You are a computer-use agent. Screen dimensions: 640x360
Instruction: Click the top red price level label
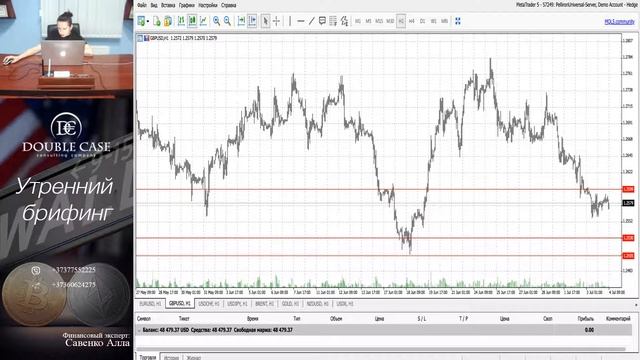click(x=628, y=189)
